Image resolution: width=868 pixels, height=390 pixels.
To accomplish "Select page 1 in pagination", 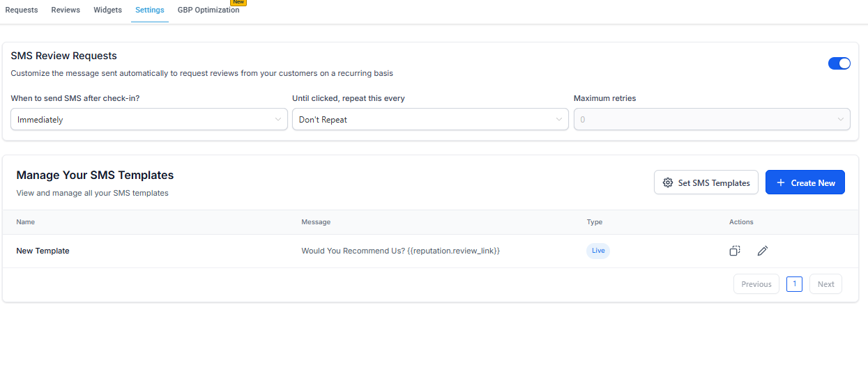I will [x=794, y=284].
